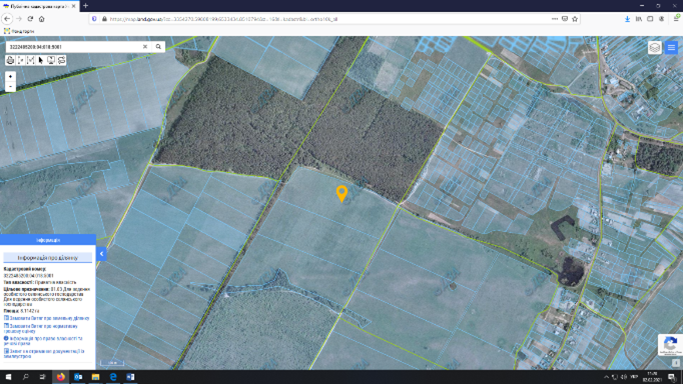Click the share link tool icon

click(x=61, y=61)
